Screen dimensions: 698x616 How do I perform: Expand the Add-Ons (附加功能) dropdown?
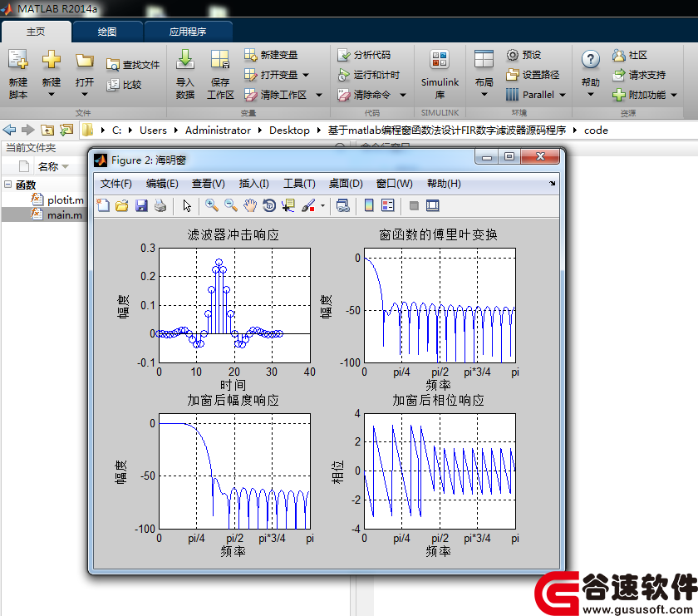674,95
